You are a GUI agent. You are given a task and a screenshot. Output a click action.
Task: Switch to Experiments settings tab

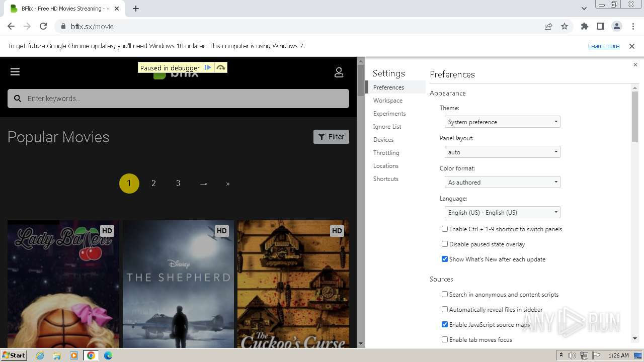396,114
